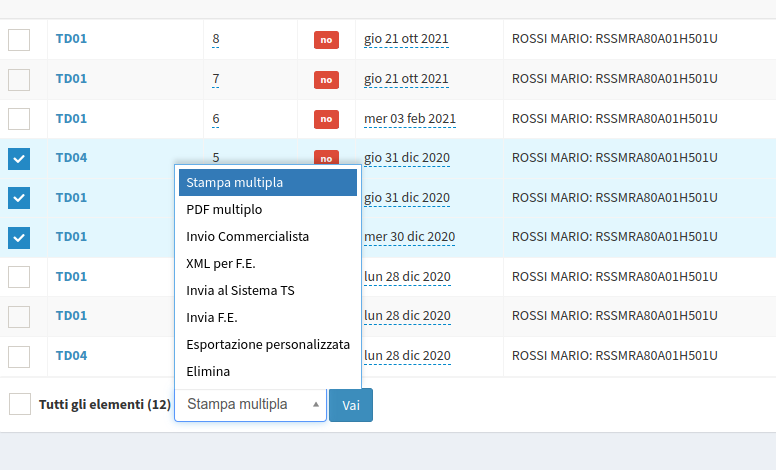Click the date "mer 03 feb 2021"
The height and width of the screenshot is (470, 776).
pos(410,119)
